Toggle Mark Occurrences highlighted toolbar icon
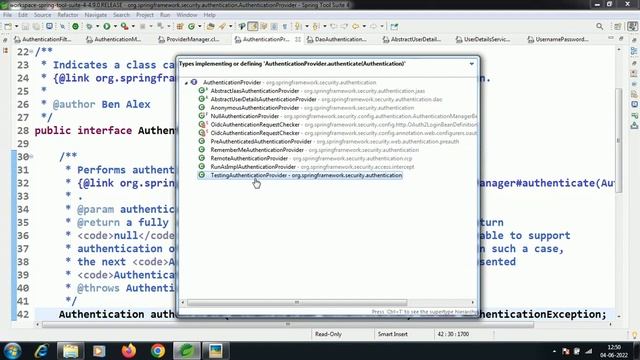This screenshot has height=360, width=640. click(x=253, y=27)
